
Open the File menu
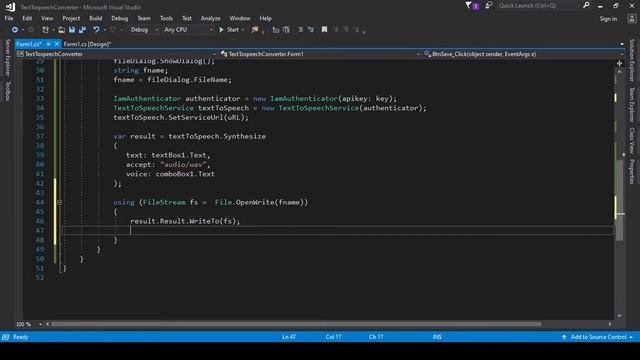(x=9, y=18)
